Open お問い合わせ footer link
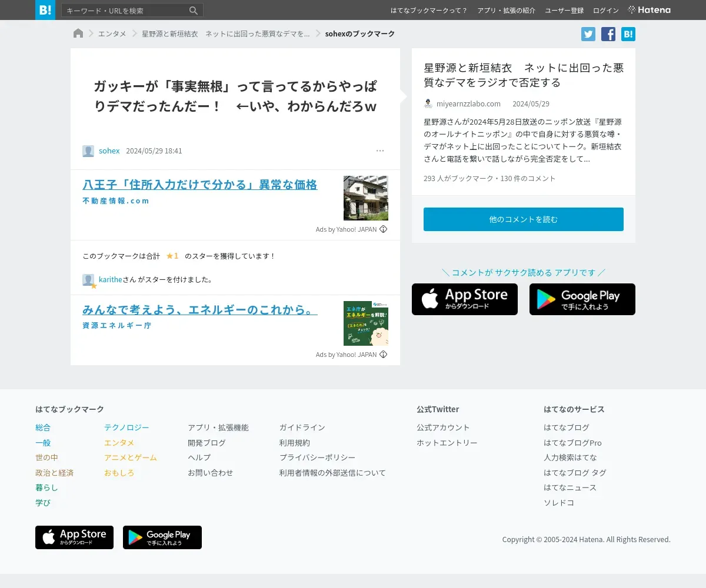Viewport: 706px width, 588px height. (x=211, y=473)
